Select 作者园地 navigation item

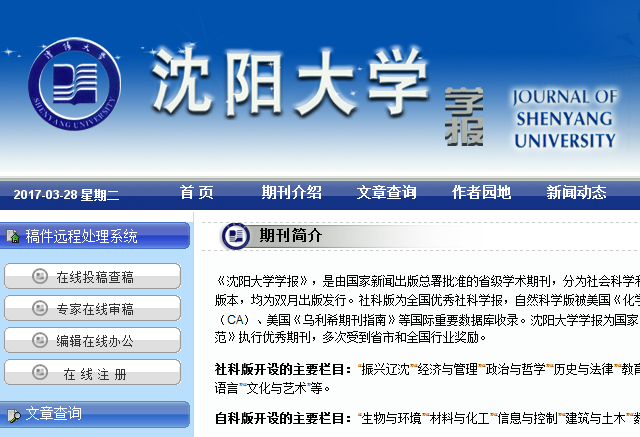pyautogui.click(x=481, y=192)
